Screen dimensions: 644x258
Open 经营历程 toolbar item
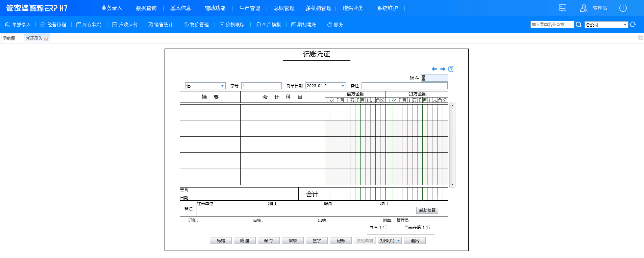53,25
